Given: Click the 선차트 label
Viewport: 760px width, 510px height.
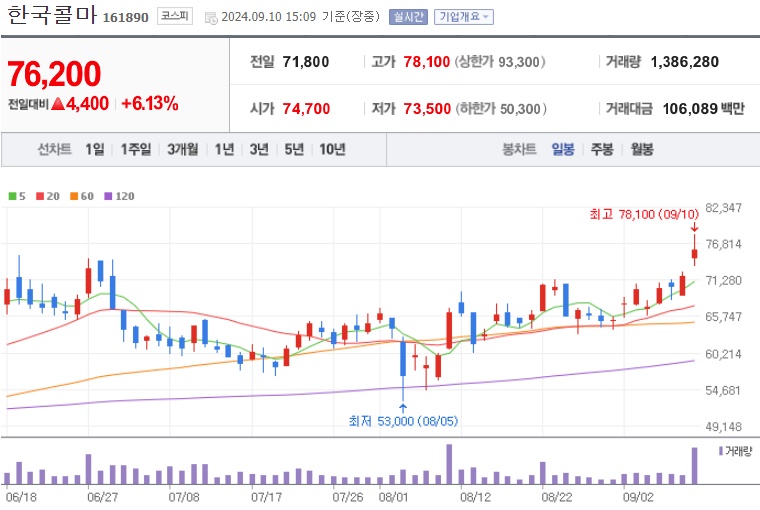Looking at the screenshot, I should pos(54,149).
